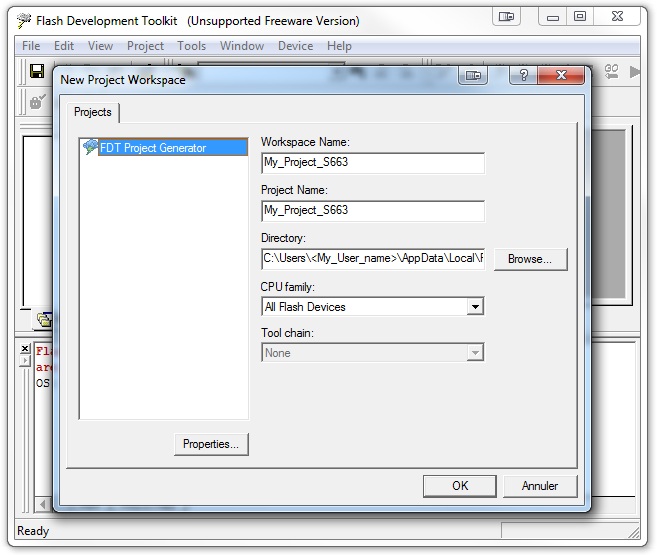Viewport: 660px width, 555px height.
Task: Click the Project Name input field
Action: click(373, 211)
